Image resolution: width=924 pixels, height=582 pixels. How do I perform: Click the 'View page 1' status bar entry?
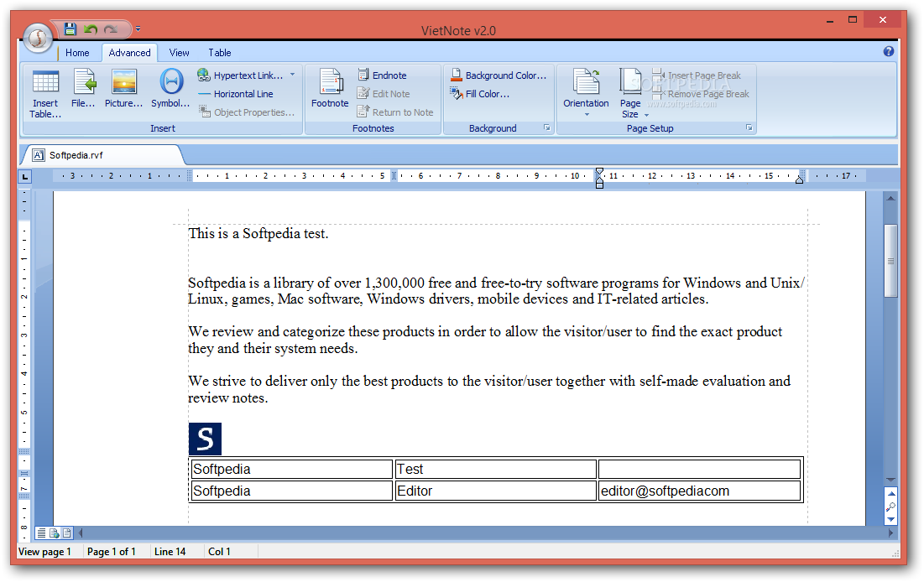click(44, 551)
